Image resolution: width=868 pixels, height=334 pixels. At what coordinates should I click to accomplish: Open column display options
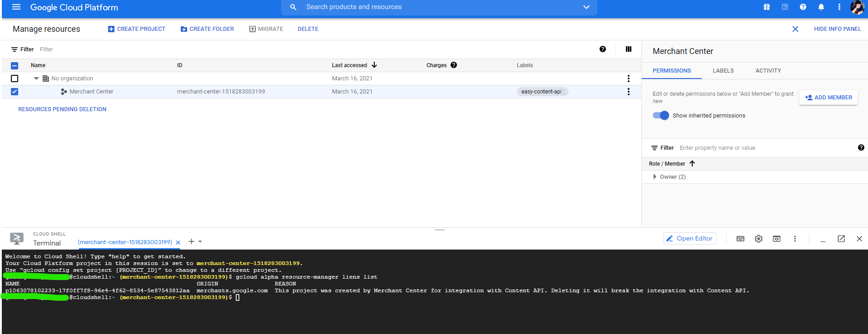(629, 49)
